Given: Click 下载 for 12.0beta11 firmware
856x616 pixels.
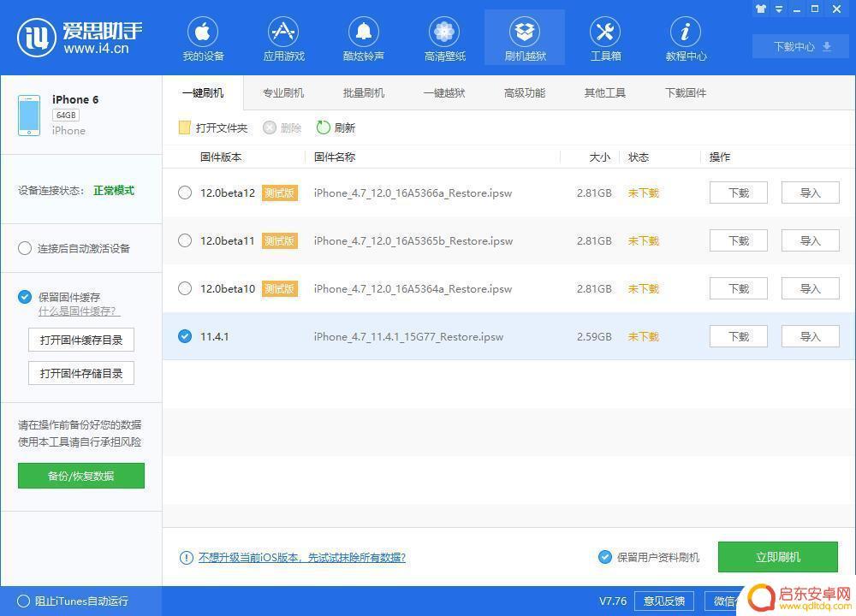Looking at the screenshot, I should coord(739,240).
